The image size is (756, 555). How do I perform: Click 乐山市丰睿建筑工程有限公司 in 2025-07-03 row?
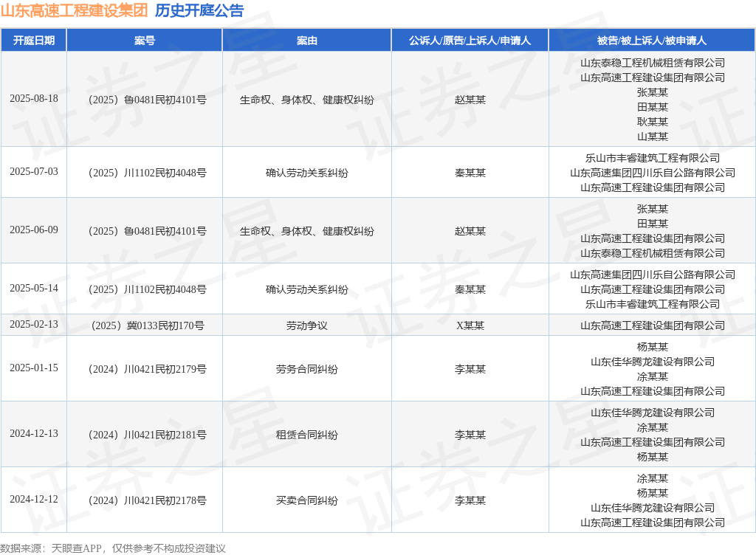pyautogui.click(x=653, y=158)
